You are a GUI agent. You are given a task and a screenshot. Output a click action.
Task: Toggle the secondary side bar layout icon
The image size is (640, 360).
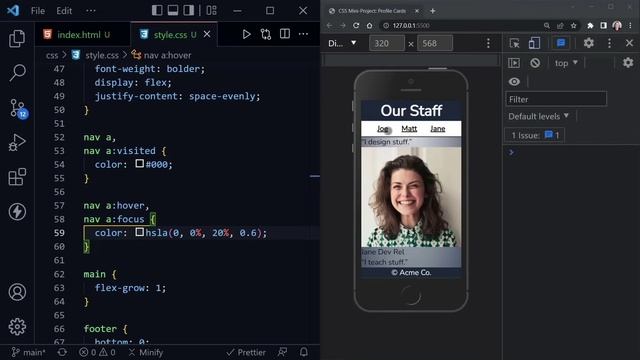point(188,10)
